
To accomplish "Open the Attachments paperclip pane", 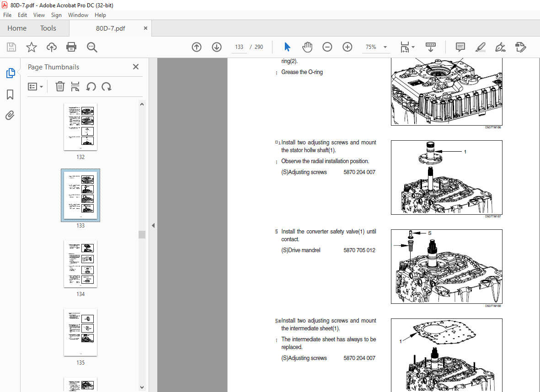I will click(x=10, y=115).
